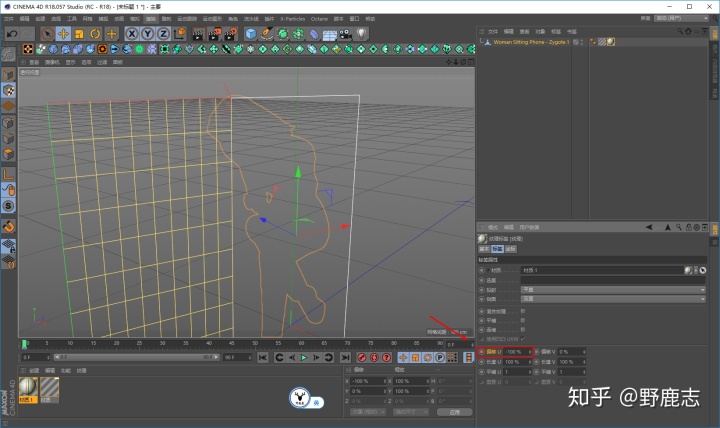Image resolution: width=720 pixels, height=428 pixels.
Task: Click the light bulb Light icon
Action: (362, 34)
